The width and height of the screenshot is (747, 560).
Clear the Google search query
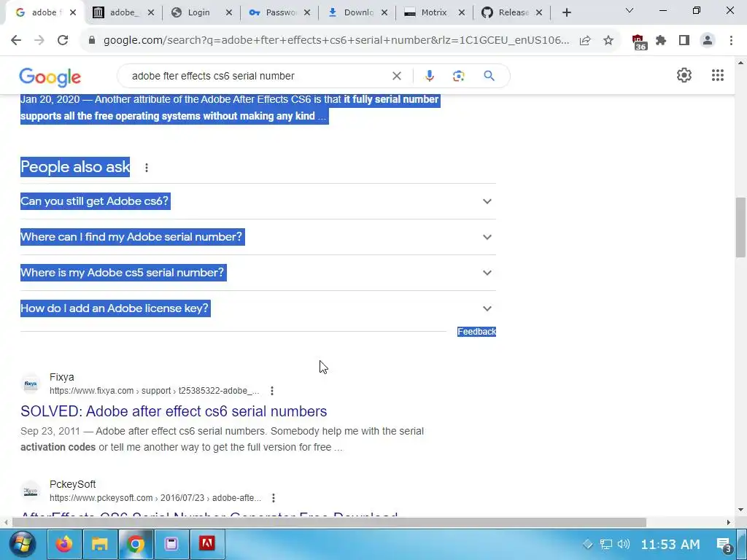(x=396, y=76)
